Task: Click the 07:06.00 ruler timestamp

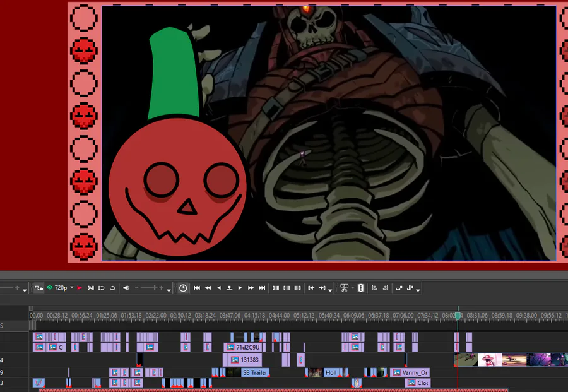Action: tap(403, 316)
